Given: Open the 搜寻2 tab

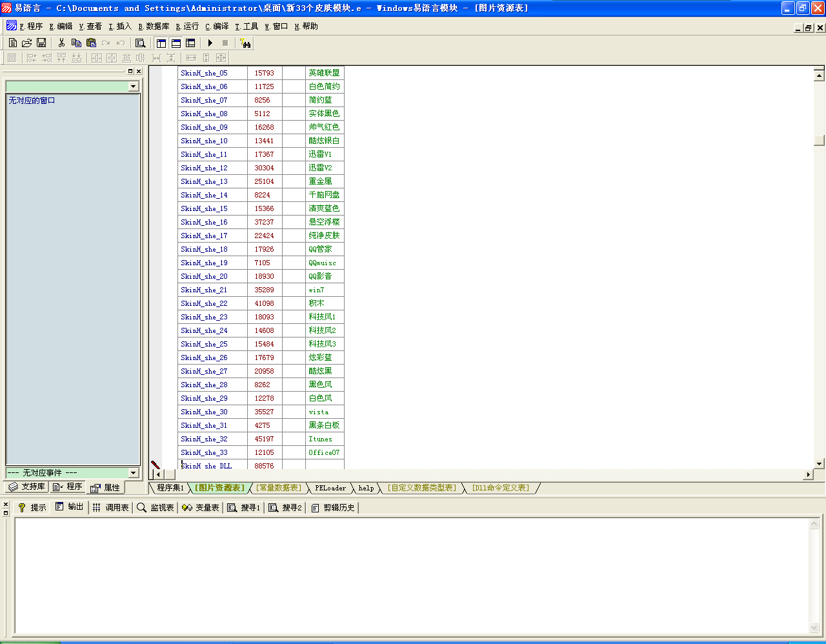Looking at the screenshot, I should 285,507.
